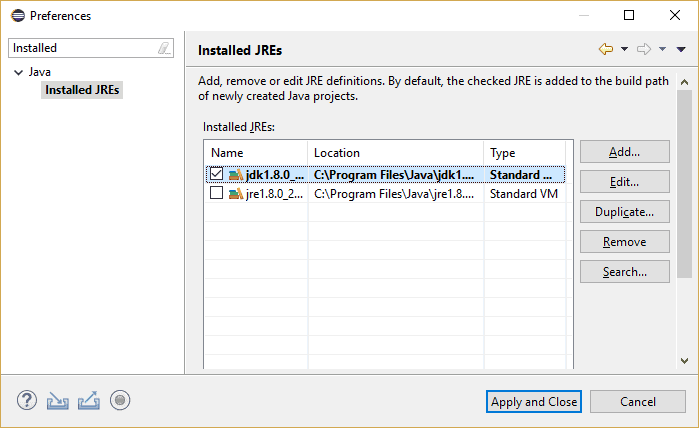Click the vertical scrollbar down arrow
This screenshot has width=699, height=428.
[x=684, y=361]
